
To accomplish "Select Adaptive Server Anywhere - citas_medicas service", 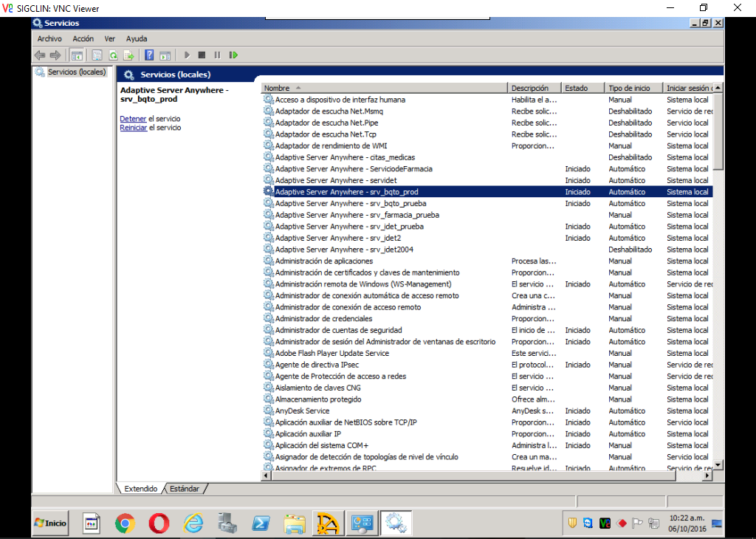I will pos(487,158).
